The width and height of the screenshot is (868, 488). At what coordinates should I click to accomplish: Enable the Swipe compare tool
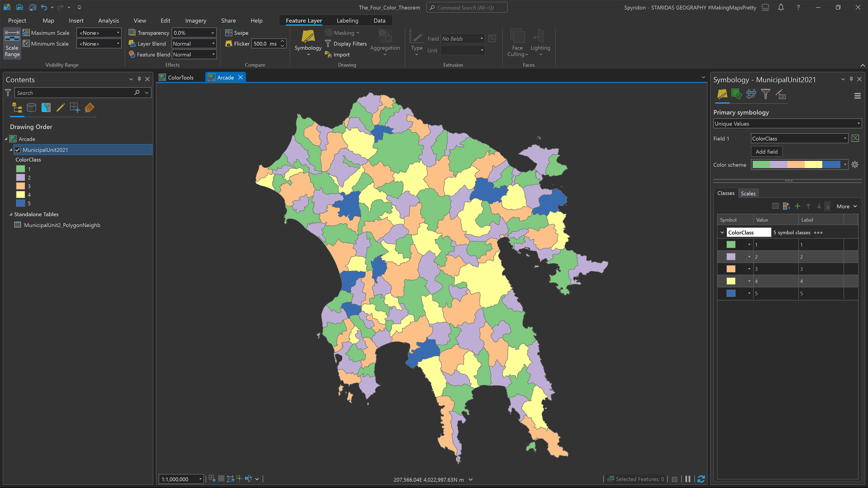click(x=237, y=33)
